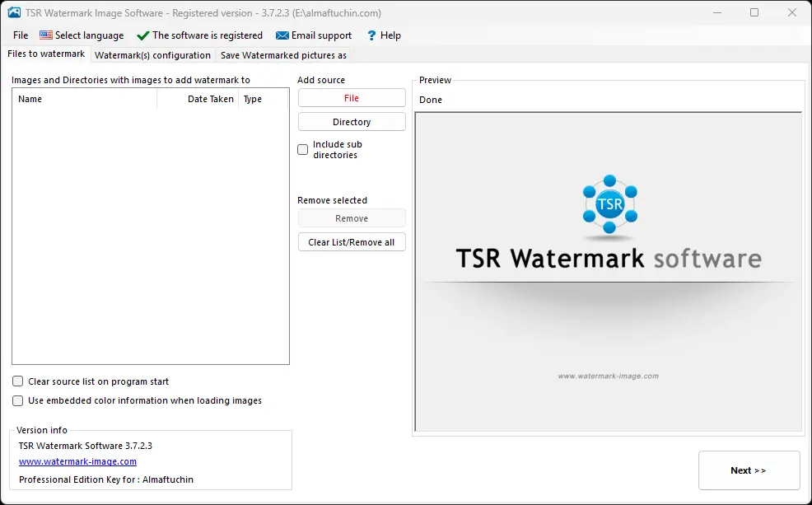Open Select language menu item
The width and height of the screenshot is (812, 505).
(x=82, y=35)
